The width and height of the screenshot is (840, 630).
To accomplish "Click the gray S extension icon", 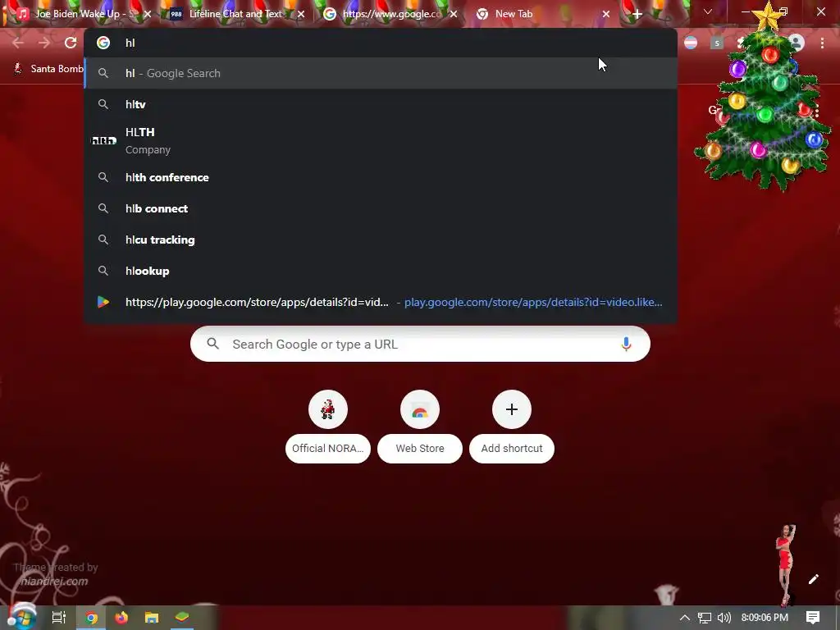I will 717,43.
